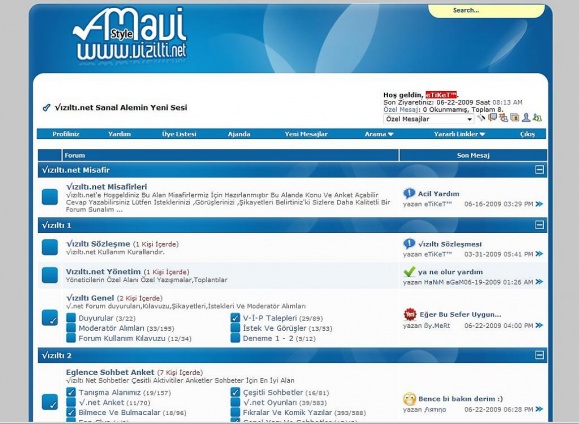Image resolution: width=579 pixels, height=424 pixels.
Task: Click the Vızıltı.net Misafir category title
Action: tap(76, 170)
